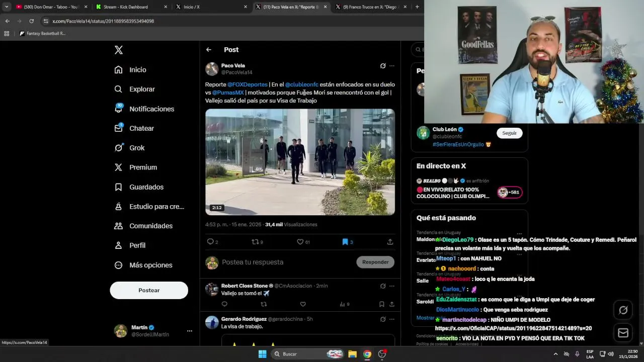
Task: Toggle bookmark on Paco Vela's post
Action: tap(345, 242)
